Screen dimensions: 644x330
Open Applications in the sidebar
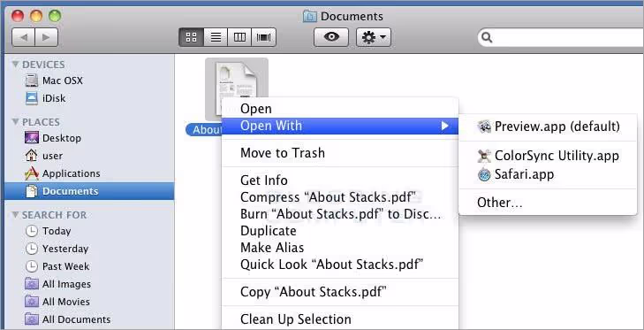click(89, 173)
